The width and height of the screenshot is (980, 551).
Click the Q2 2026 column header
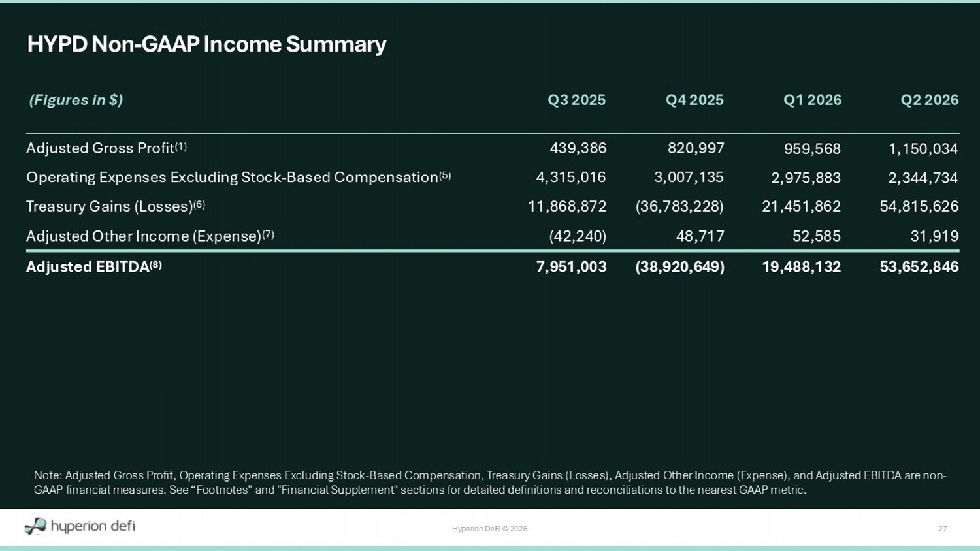930,100
